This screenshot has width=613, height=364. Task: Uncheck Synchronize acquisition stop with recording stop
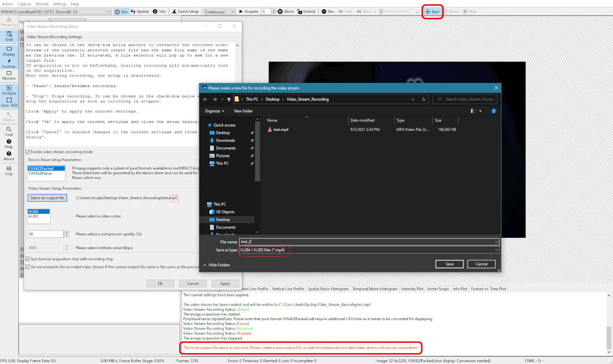[x=28, y=259]
